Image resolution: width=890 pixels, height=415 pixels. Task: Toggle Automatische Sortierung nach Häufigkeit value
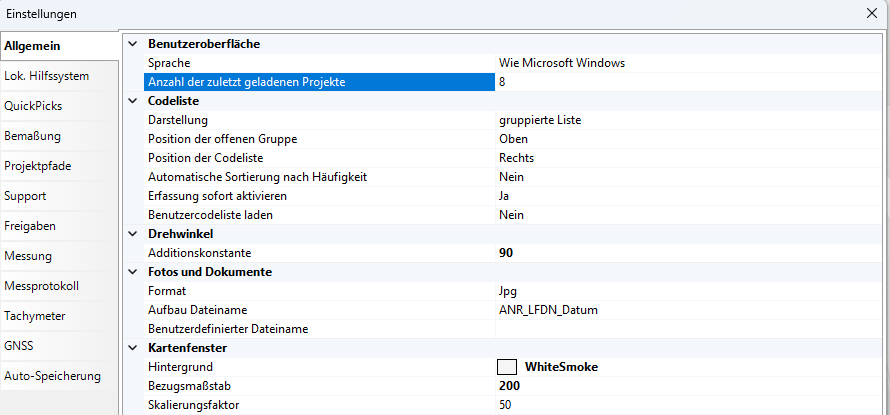click(690, 177)
